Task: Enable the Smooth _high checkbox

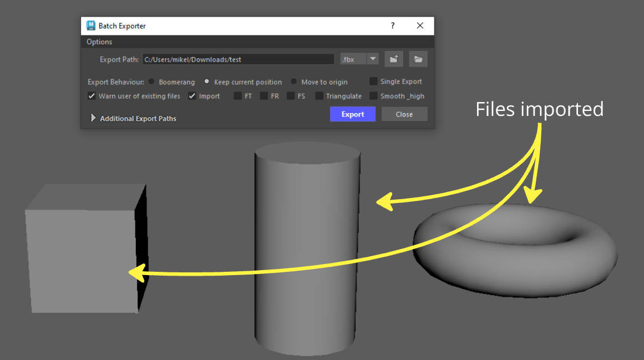Action: click(x=373, y=95)
